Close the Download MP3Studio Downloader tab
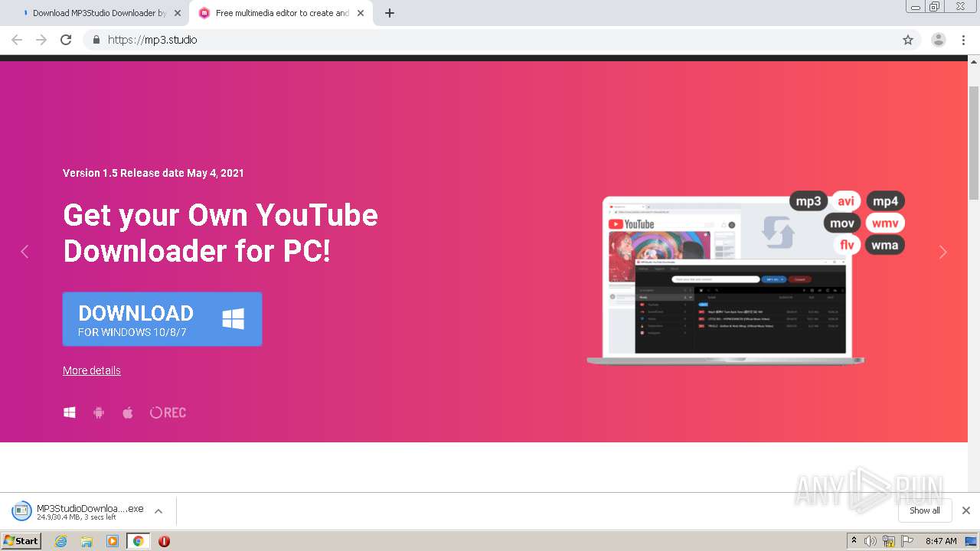Screen dimensions: 980x551 pyautogui.click(x=178, y=13)
